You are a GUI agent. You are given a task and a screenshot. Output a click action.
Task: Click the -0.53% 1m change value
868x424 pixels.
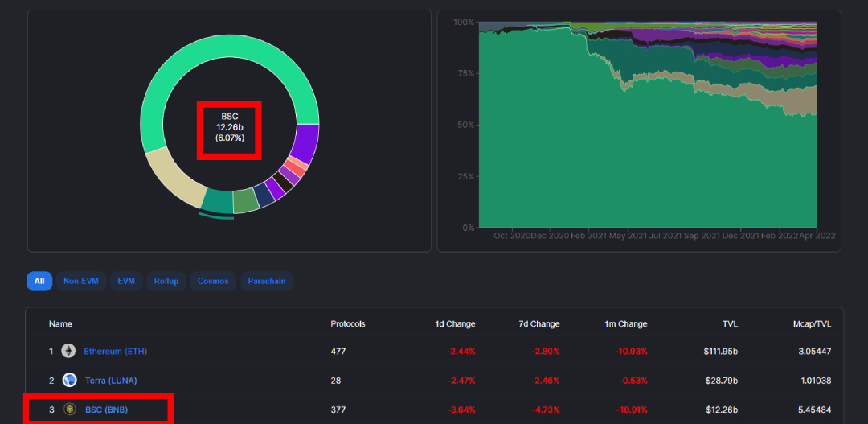(x=634, y=381)
